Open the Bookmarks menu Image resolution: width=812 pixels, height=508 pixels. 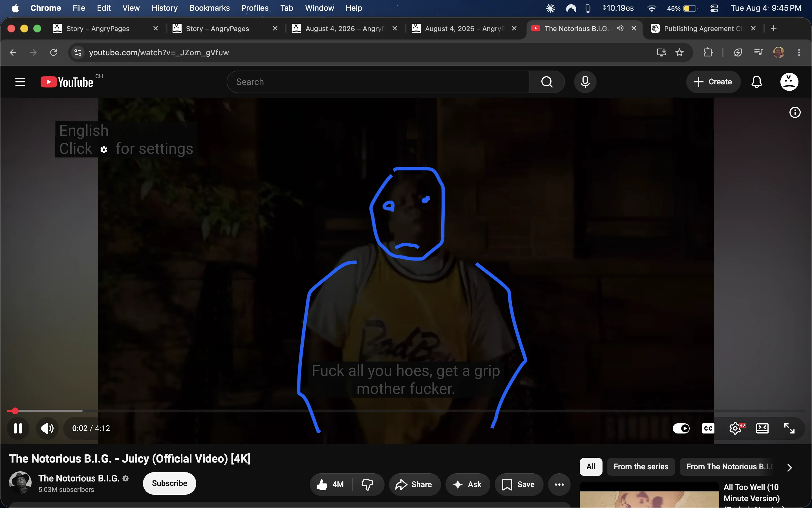click(x=209, y=8)
